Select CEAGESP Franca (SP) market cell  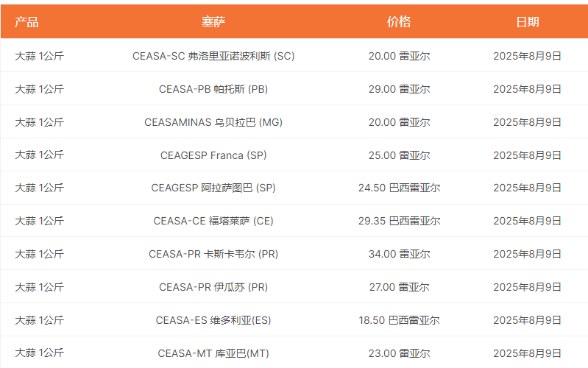tap(213, 155)
